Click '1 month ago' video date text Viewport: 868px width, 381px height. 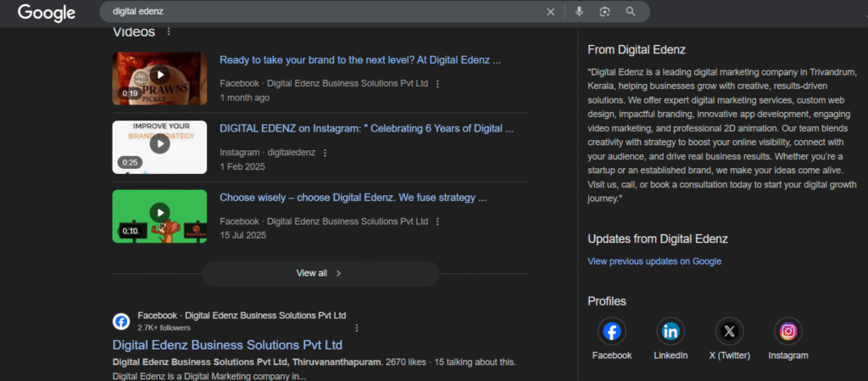(245, 98)
